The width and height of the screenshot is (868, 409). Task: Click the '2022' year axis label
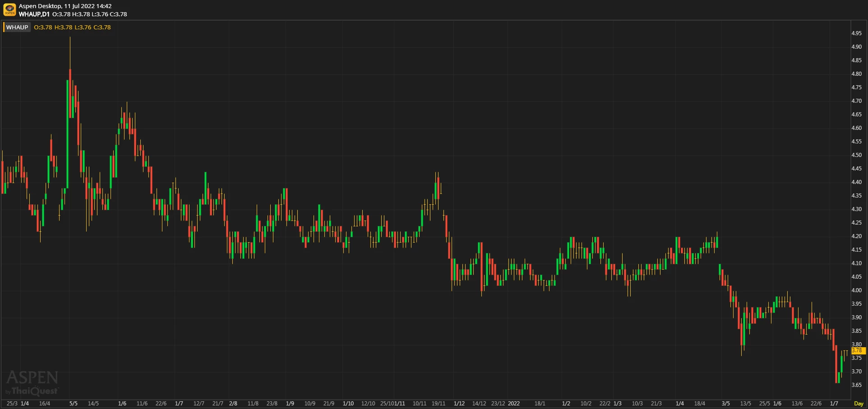[514, 404]
